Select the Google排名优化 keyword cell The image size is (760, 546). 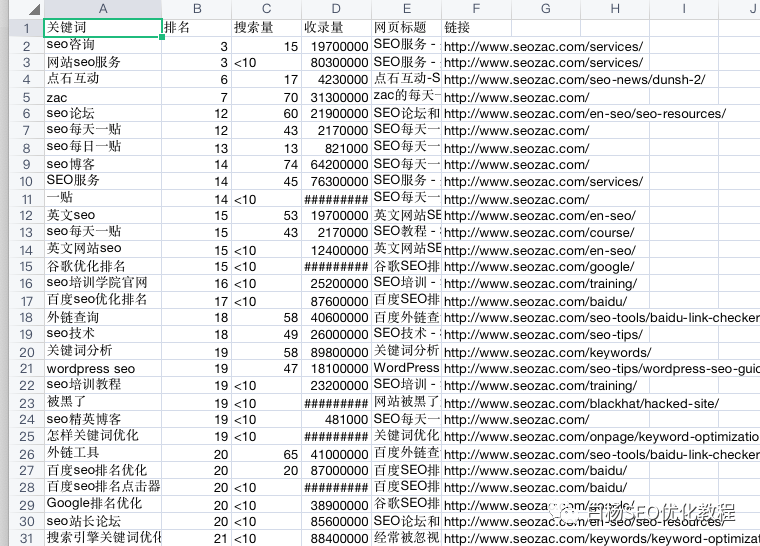click(103, 504)
